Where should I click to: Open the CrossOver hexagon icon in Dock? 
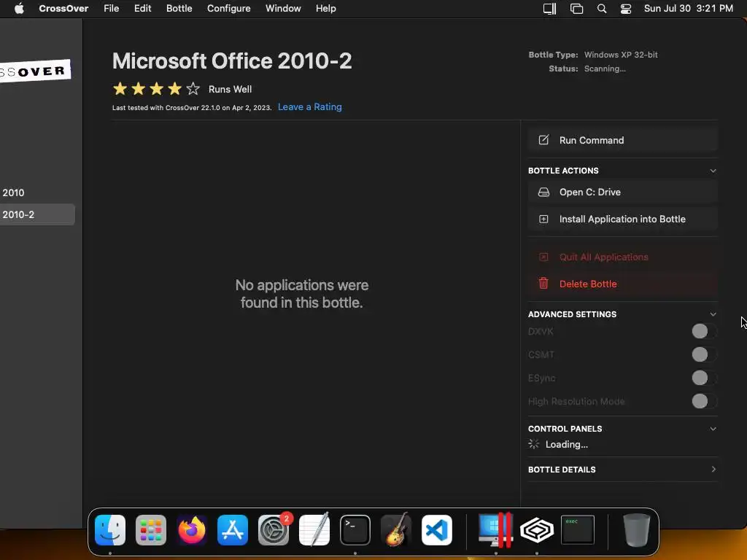[537, 530]
